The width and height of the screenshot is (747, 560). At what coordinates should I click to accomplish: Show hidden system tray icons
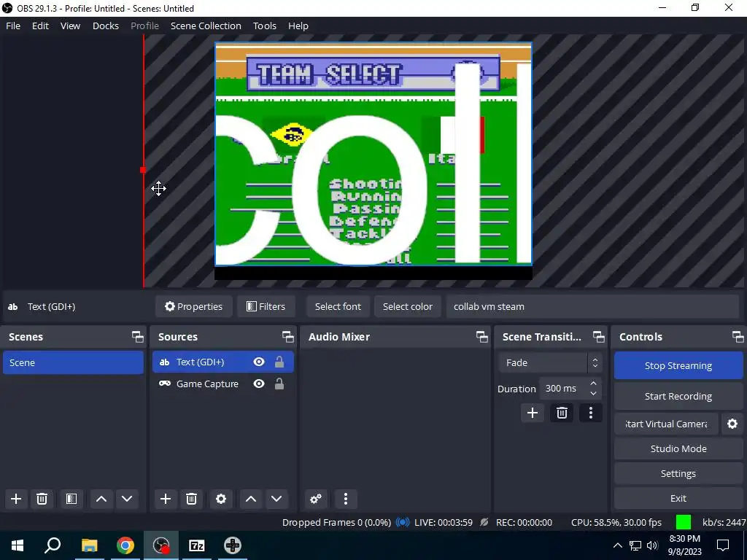point(617,545)
